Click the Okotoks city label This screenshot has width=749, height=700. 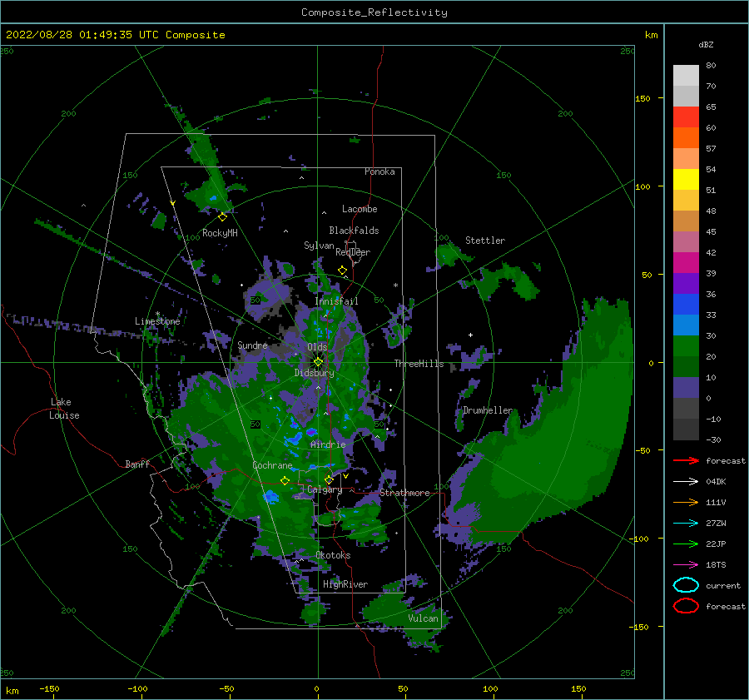click(x=333, y=555)
